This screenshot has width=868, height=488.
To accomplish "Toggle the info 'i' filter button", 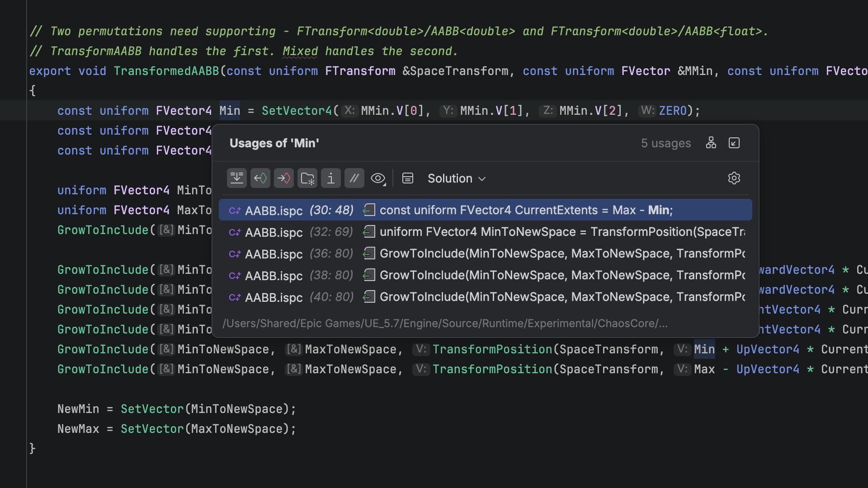I will (x=331, y=178).
